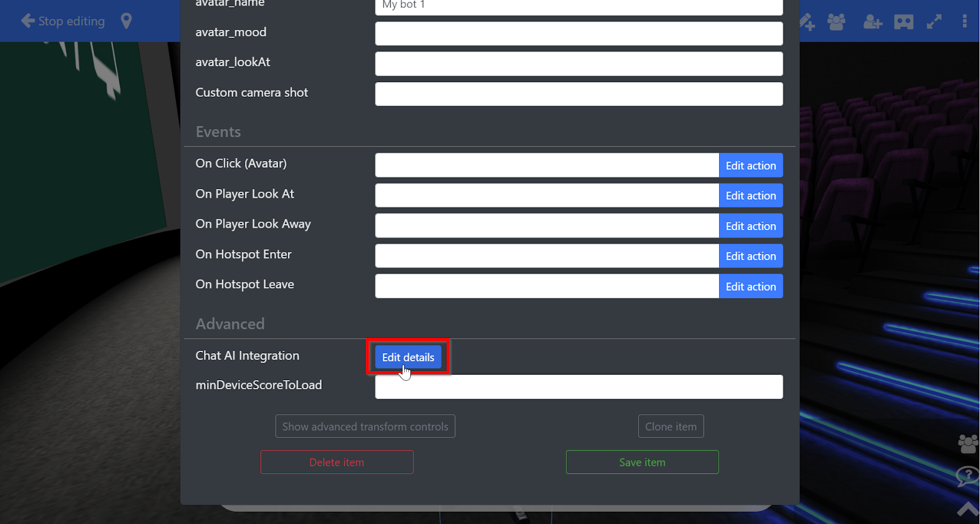Click the minDeviceScoreToLoad input field
980x524 pixels.
click(x=579, y=387)
